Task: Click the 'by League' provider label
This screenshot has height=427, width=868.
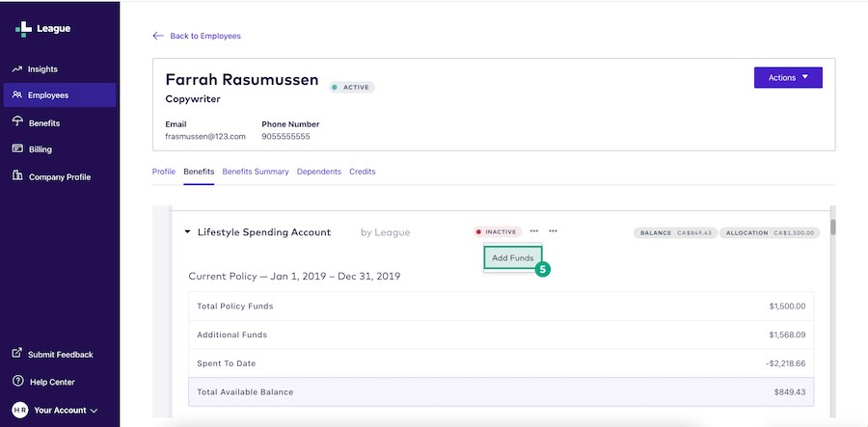Action: 385,233
